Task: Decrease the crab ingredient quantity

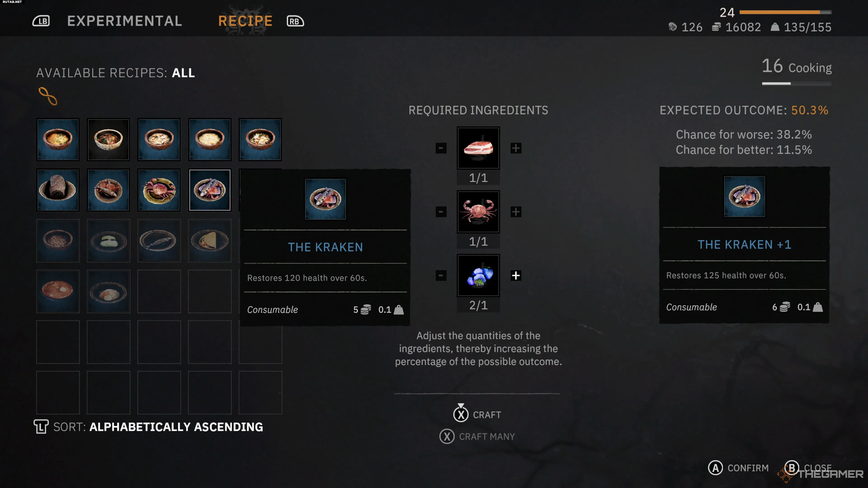Action: click(x=441, y=212)
